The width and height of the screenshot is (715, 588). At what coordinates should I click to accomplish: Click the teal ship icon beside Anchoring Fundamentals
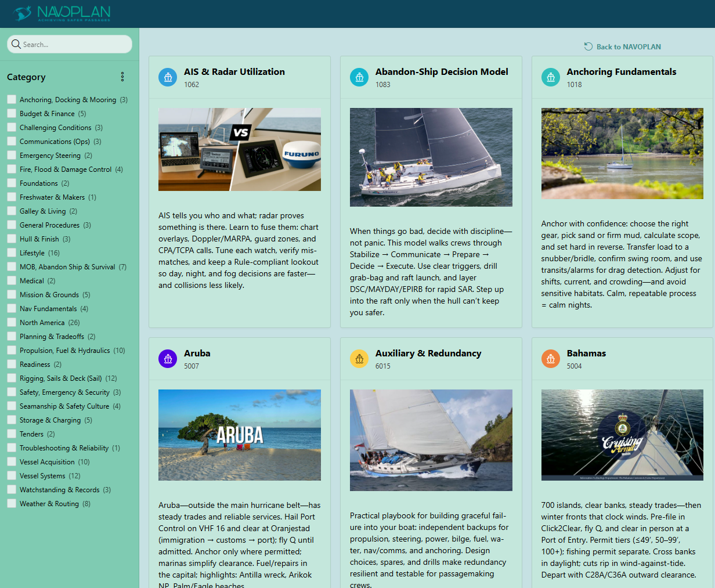551,77
